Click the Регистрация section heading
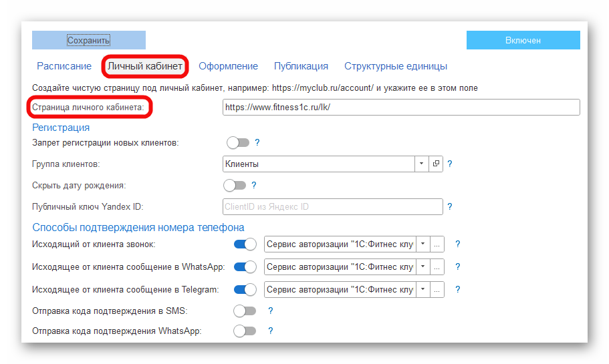Image resolution: width=609 pixels, height=364 pixels. [61, 128]
